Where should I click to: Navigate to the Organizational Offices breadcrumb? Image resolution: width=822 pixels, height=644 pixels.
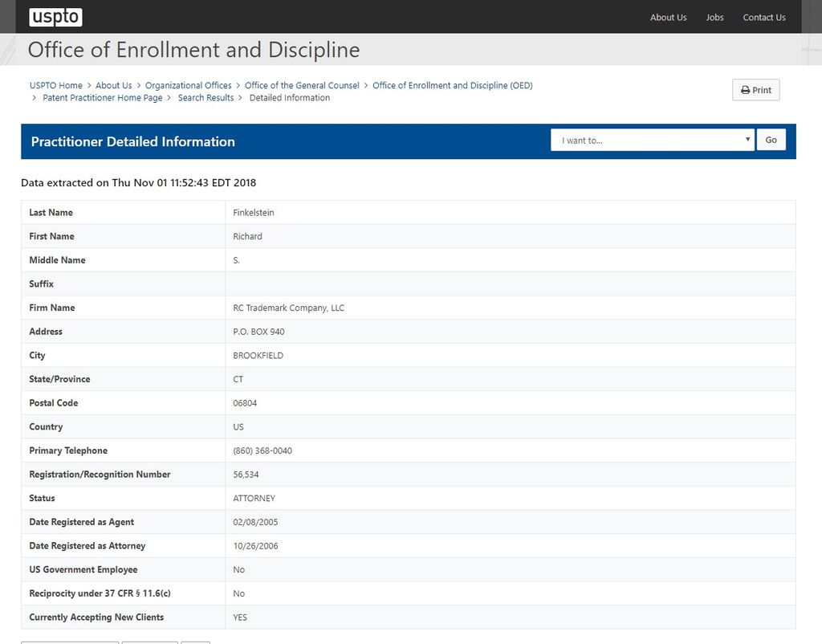[x=188, y=86]
